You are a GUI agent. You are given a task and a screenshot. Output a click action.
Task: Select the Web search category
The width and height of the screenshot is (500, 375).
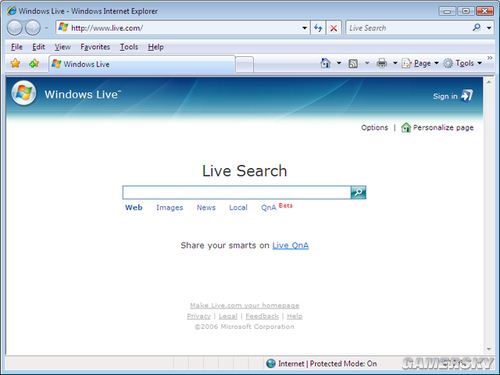pyautogui.click(x=134, y=207)
